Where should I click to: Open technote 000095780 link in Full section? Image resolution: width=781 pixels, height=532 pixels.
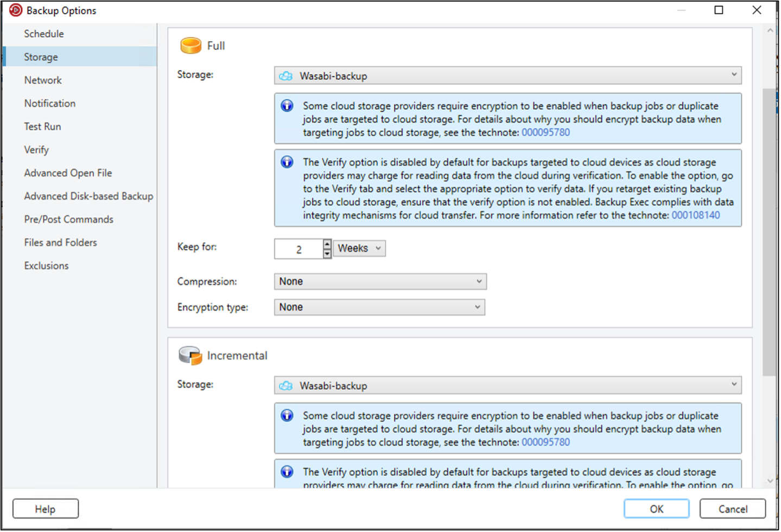[x=545, y=132]
